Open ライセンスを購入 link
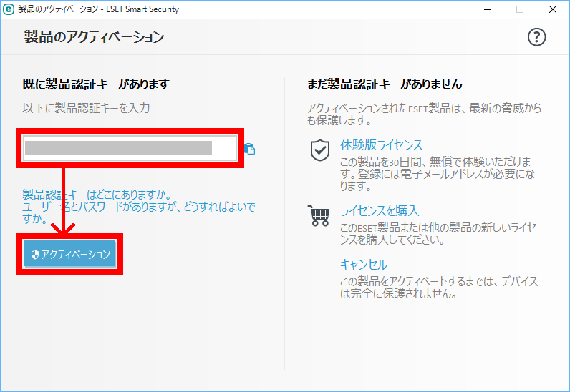Screen dimensions: 570x392 coord(380,211)
